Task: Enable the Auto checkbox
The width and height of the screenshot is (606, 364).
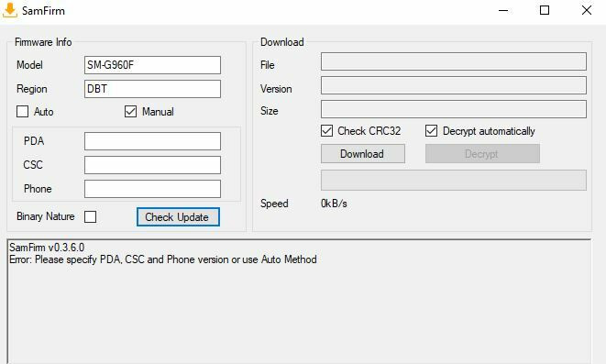Action: click(22, 112)
